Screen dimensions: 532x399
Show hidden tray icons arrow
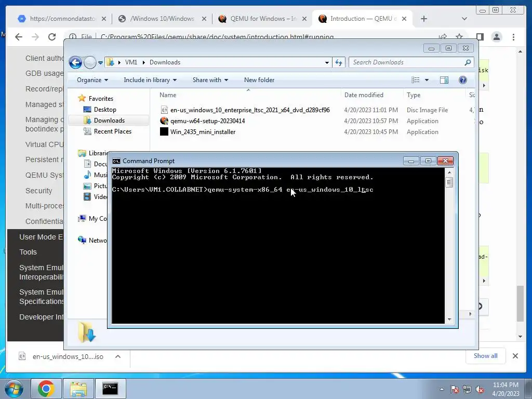(x=442, y=389)
